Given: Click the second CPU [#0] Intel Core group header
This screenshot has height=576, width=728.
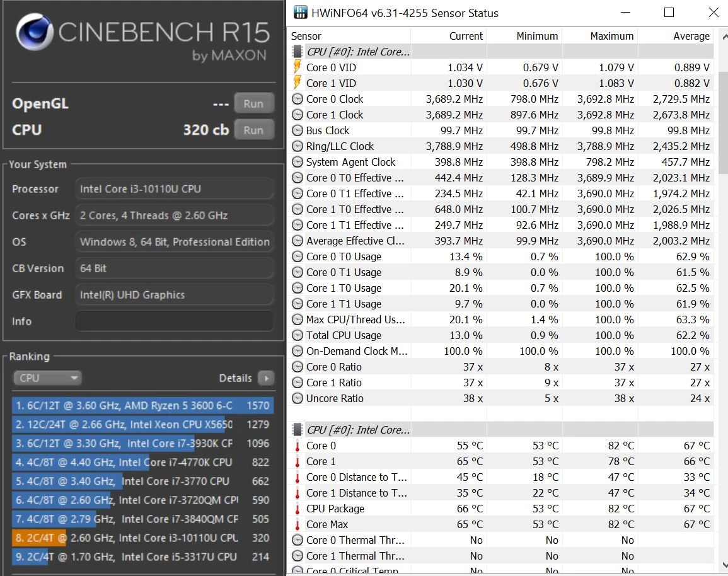Looking at the screenshot, I should pos(500,430).
